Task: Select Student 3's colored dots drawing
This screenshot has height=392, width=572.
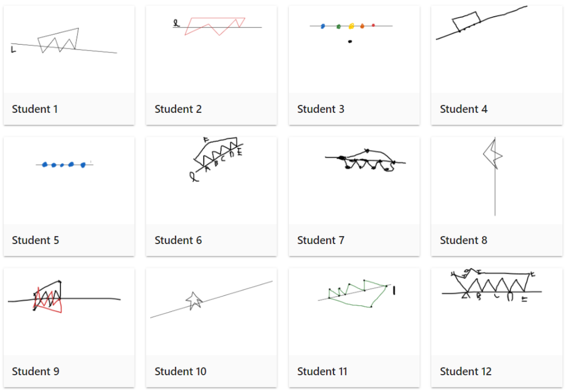Action: [x=354, y=49]
